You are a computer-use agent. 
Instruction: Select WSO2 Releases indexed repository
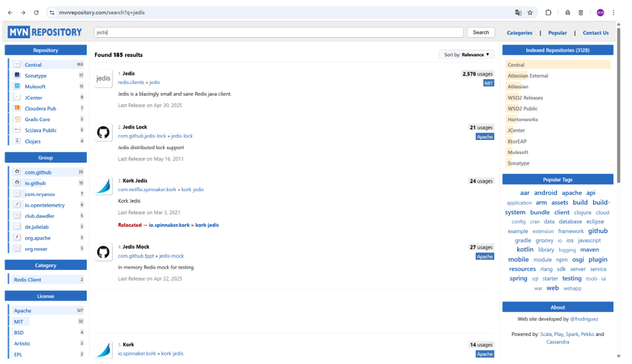[525, 97]
